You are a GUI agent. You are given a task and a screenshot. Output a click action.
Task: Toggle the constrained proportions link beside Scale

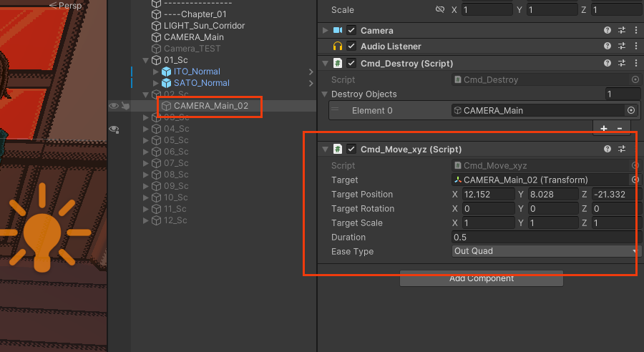441,10
